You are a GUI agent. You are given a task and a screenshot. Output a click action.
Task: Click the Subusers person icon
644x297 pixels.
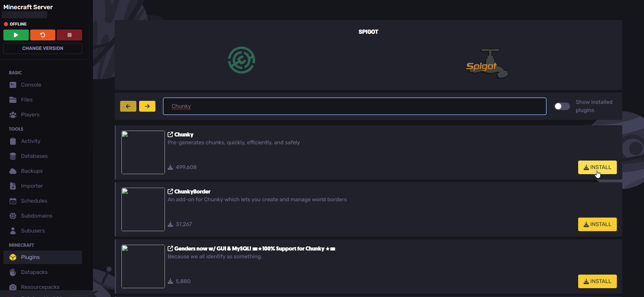[13, 231]
